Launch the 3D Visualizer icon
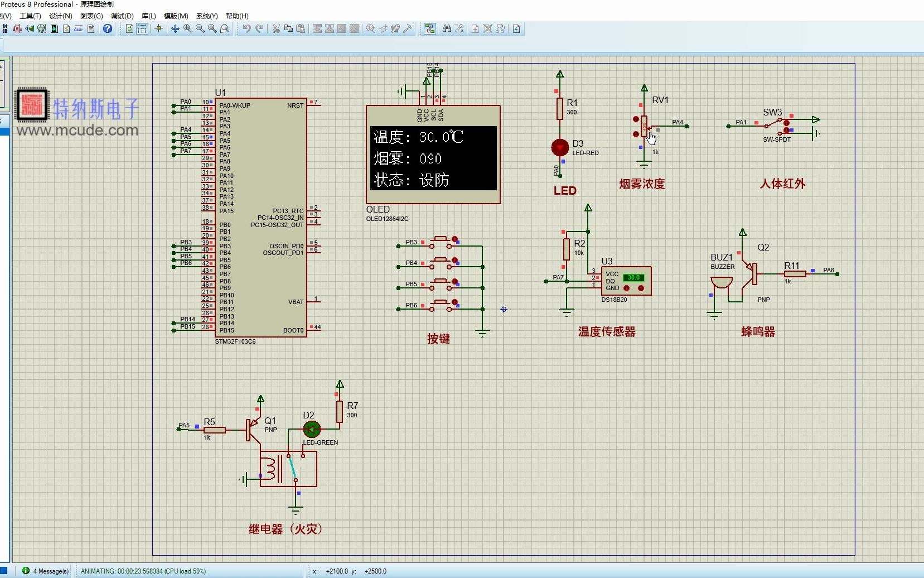Image resolution: width=924 pixels, height=578 pixels. click(x=30, y=28)
